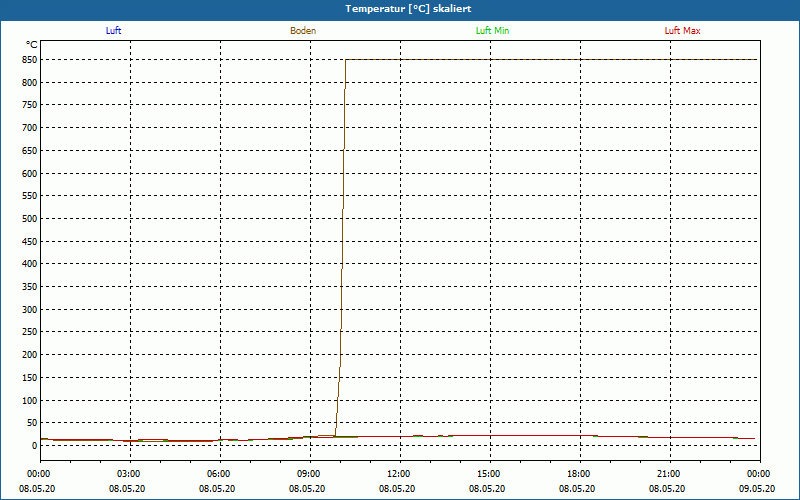Screen dimensions: 800x500
Task: Click the 500 y-axis label
Action: pyautogui.click(x=30, y=219)
